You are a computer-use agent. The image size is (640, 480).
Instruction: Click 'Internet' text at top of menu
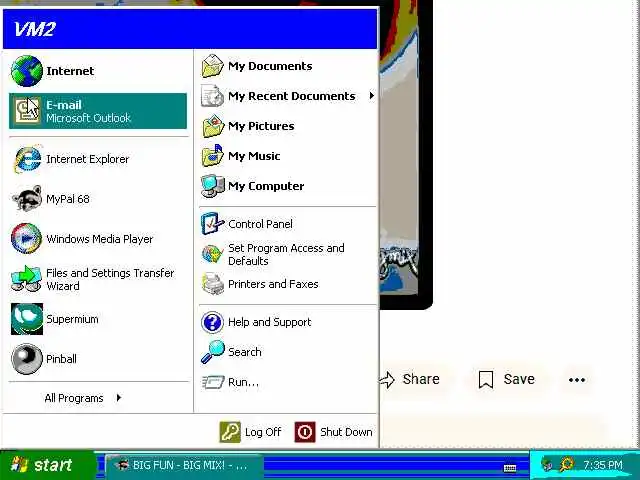tap(70, 71)
